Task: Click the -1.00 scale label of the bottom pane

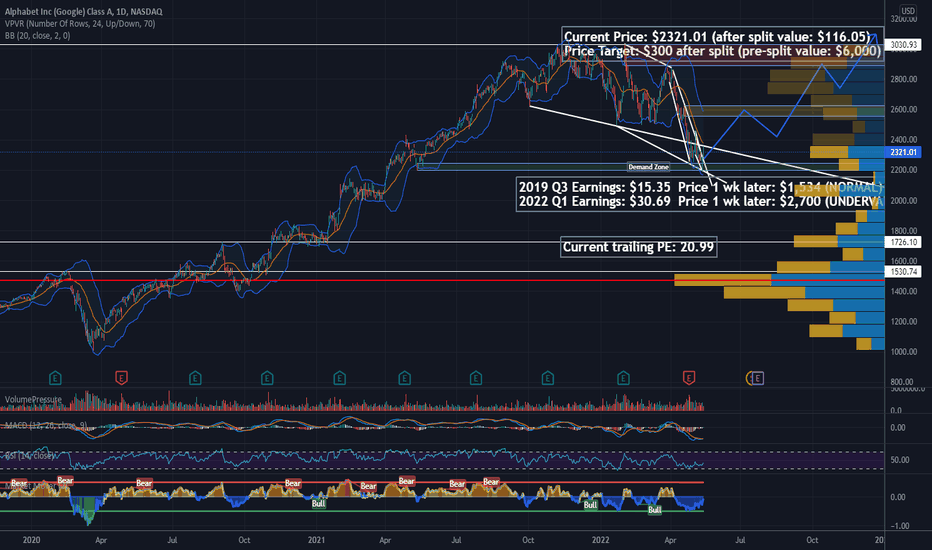Action: (900, 526)
